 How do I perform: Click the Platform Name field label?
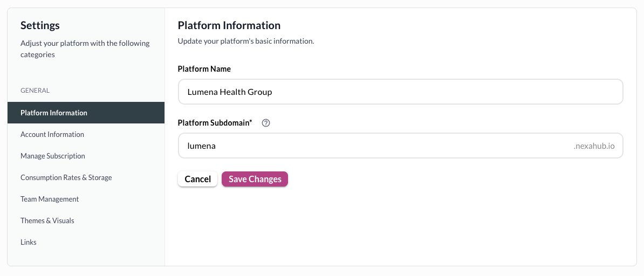click(x=204, y=69)
